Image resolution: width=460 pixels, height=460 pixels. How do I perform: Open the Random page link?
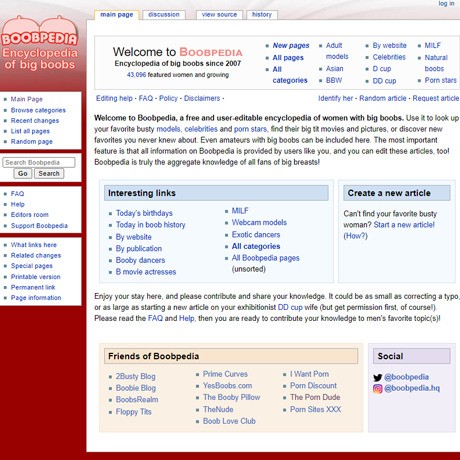(x=32, y=142)
